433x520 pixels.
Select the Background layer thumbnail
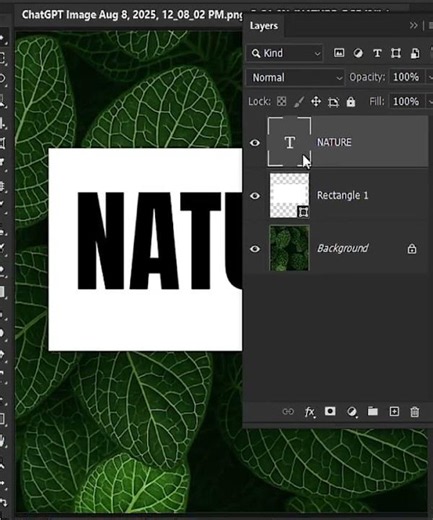point(289,248)
